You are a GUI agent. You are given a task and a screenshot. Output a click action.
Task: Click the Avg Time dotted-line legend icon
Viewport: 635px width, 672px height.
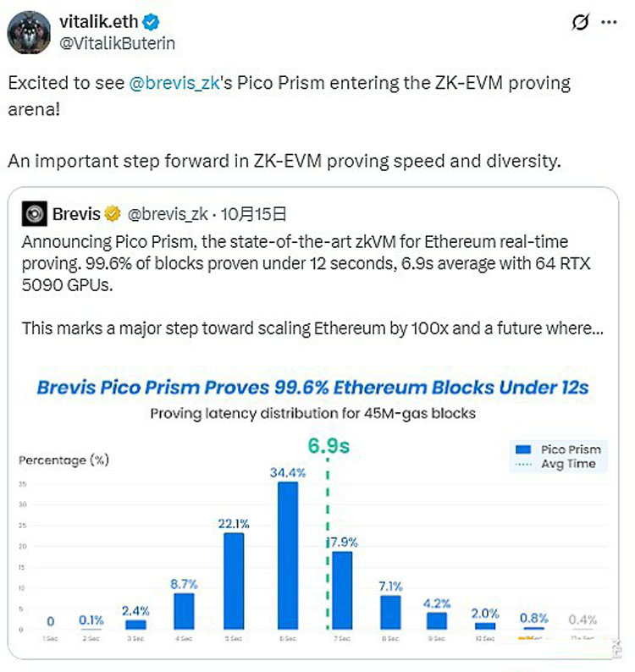coord(522,464)
